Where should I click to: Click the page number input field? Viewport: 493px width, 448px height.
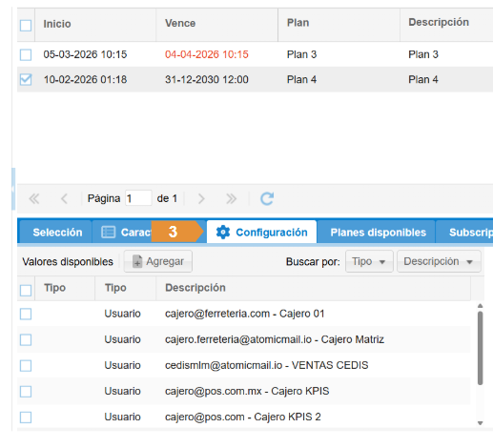pos(138,198)
